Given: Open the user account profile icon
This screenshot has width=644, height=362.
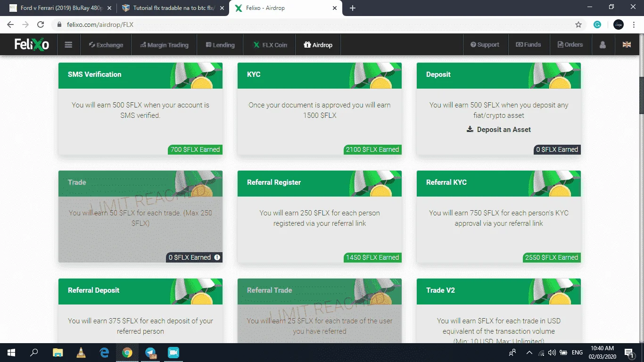Looking at the screenshot, I should coord(603,45).
